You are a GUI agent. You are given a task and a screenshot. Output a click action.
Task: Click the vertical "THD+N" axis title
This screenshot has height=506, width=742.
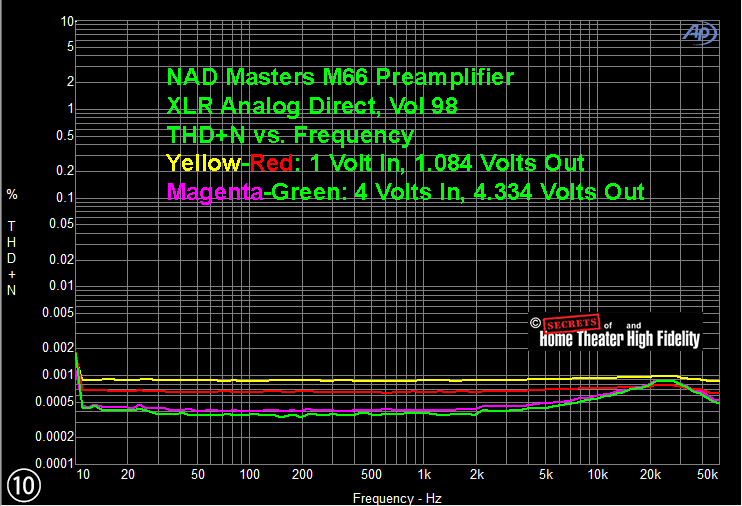12,258
